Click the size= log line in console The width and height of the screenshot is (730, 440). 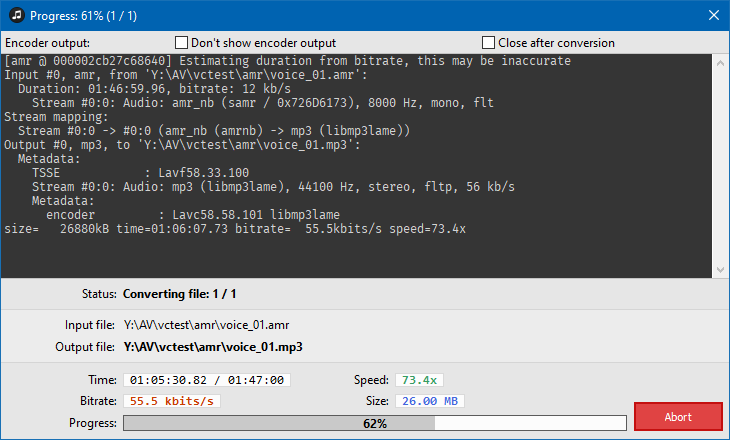coord(235,229)
